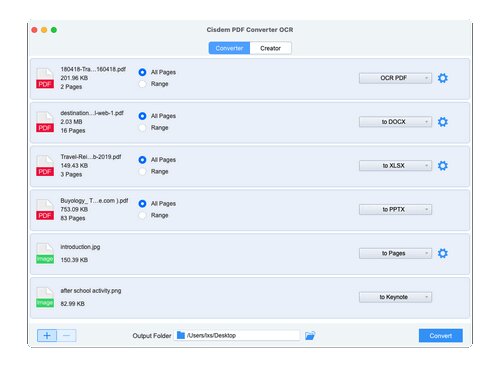The height and width of the screenshot is (384, 500).
Task: Switch to the Creator tab
Action: click(270, 48)
